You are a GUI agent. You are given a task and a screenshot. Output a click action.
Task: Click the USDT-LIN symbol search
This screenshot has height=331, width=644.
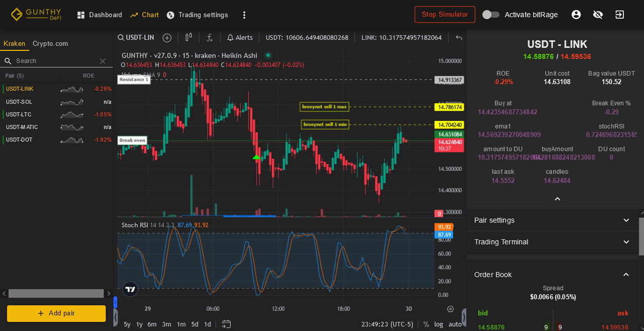tap(136, 38)
